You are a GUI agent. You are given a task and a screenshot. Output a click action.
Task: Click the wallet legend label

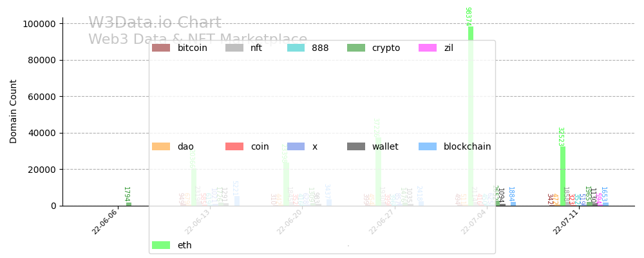(x=385, y=146)
